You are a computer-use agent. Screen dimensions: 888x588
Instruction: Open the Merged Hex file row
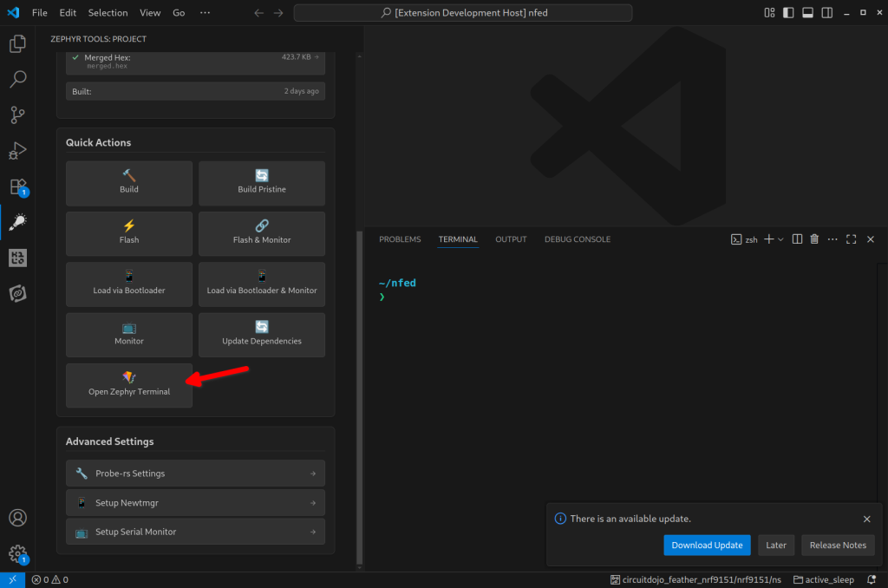195,62
